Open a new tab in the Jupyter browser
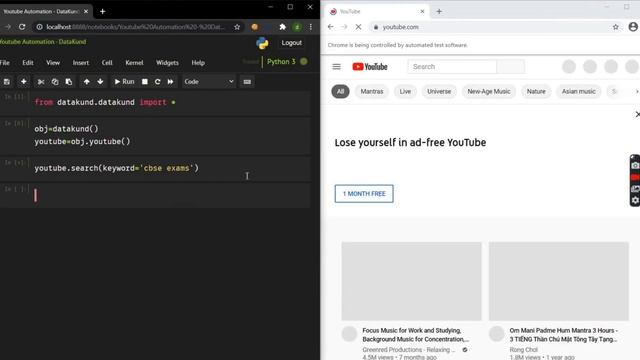This screenshot has width=640, height=360. [x=102, y=11]
